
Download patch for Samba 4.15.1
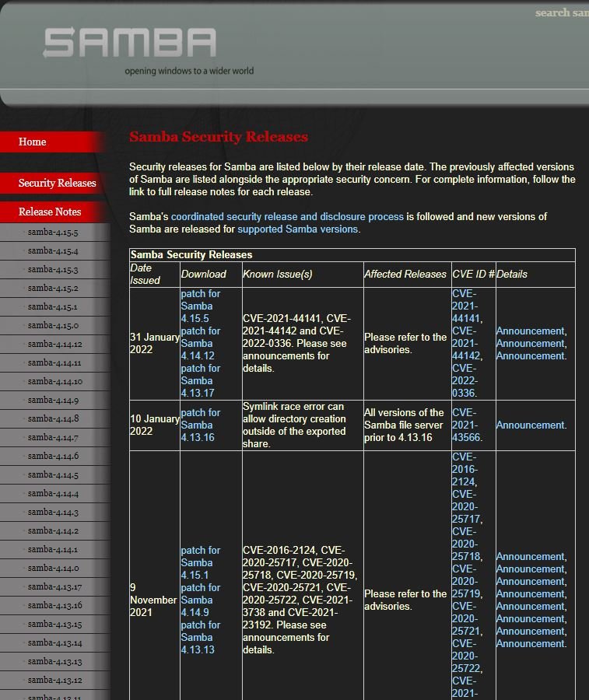(200, 562)
